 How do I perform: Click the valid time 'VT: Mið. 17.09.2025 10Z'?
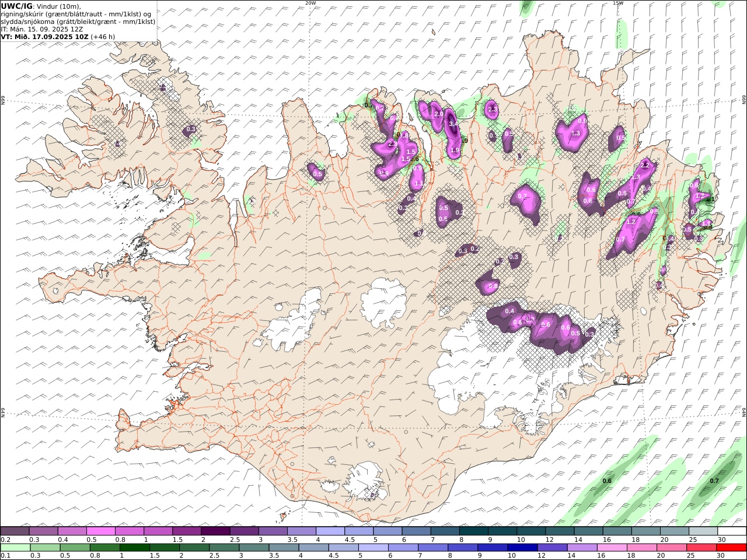coord(44,37)
